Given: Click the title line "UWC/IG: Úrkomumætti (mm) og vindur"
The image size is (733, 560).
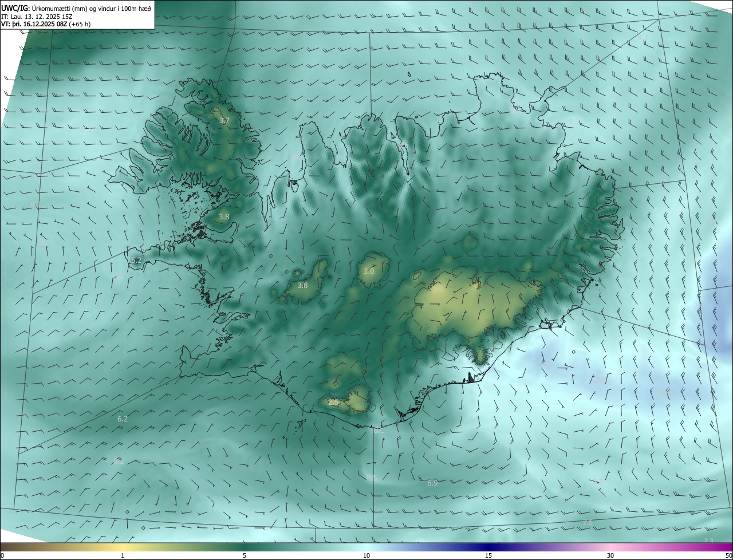Looking at the screenshot, I should (x=77, y=9).
